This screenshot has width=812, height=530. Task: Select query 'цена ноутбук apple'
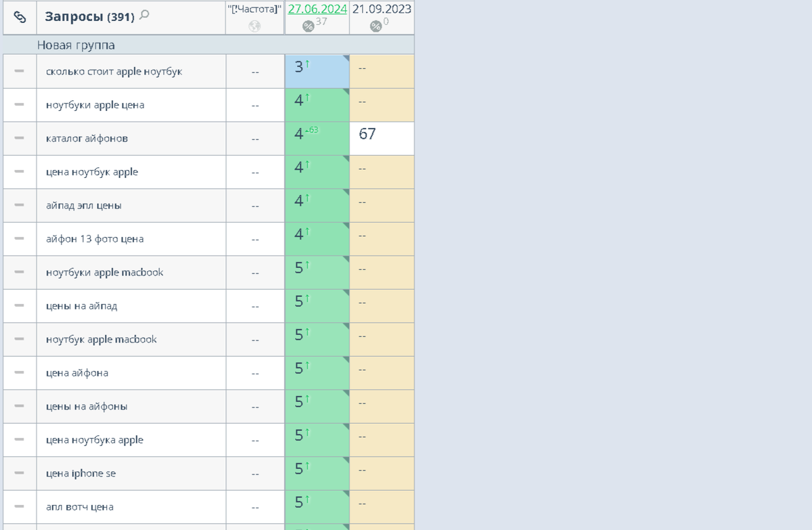92,172
